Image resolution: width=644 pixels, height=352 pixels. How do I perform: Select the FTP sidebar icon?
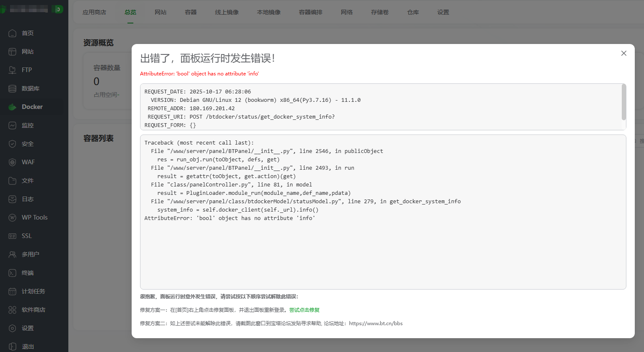coord(13,70)
